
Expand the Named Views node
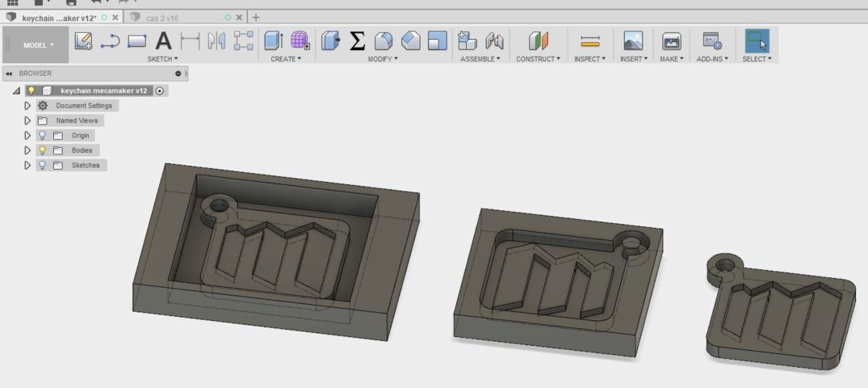coord(27,120)
